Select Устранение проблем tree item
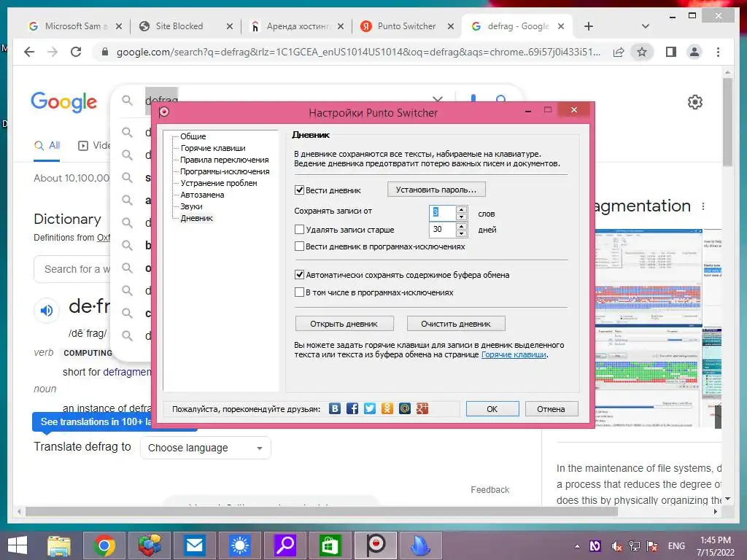Viewport: 747px width, 560px height. click(219, 183)
